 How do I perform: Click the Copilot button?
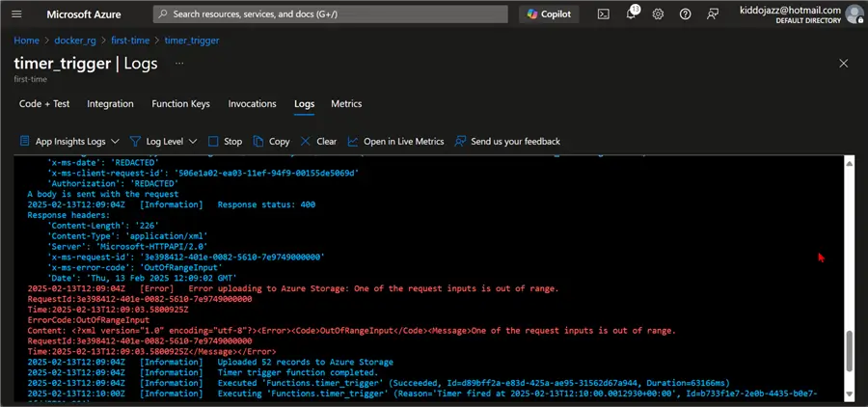[x=549, y=14]
